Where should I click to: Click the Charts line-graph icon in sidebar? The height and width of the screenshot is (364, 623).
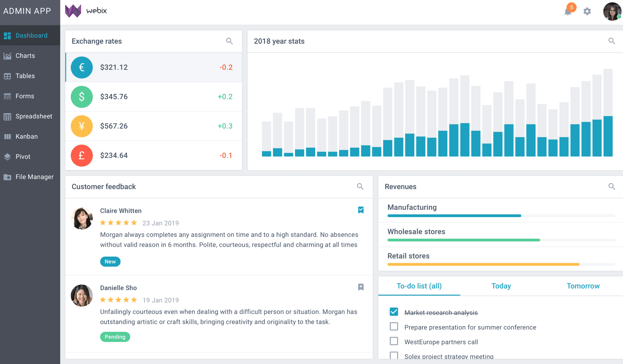7,56
